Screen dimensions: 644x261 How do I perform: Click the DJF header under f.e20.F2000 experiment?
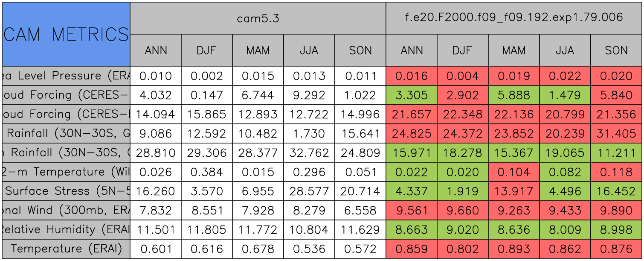463,50
